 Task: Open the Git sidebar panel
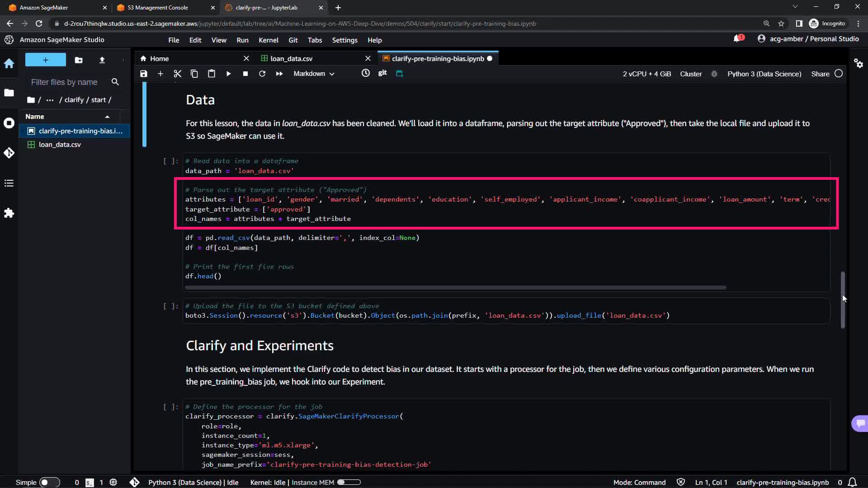[9, 153]
